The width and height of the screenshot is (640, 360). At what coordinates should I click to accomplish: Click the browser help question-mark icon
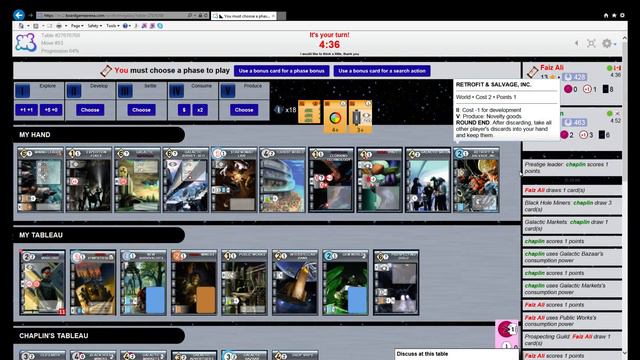[x=126, y=26]
